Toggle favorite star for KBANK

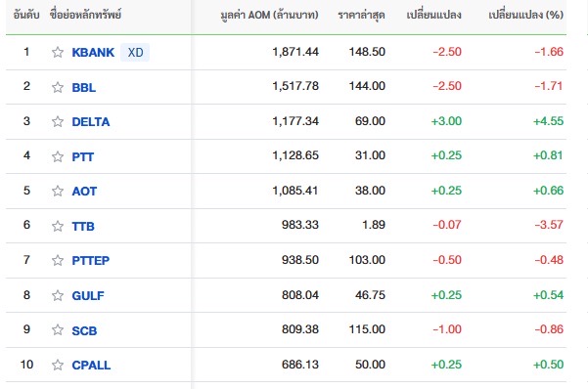tap(58, 52)
